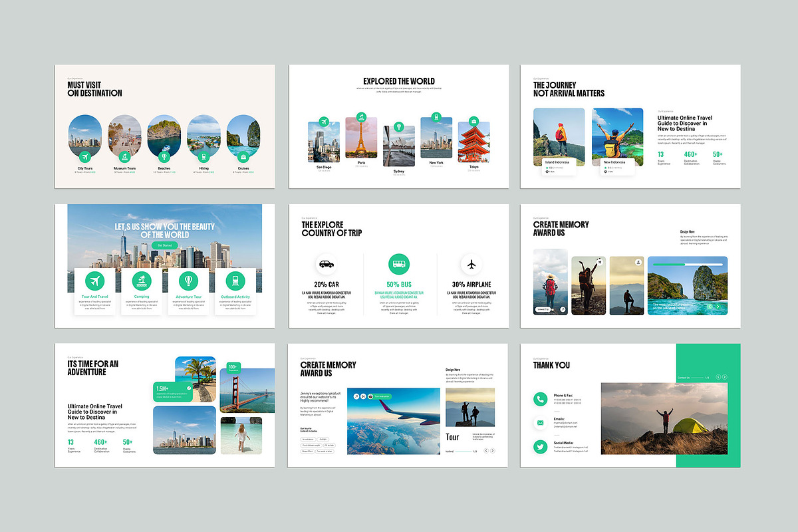
Task: Click round badge on mountain silhouette photo
Action: (638, 262)
